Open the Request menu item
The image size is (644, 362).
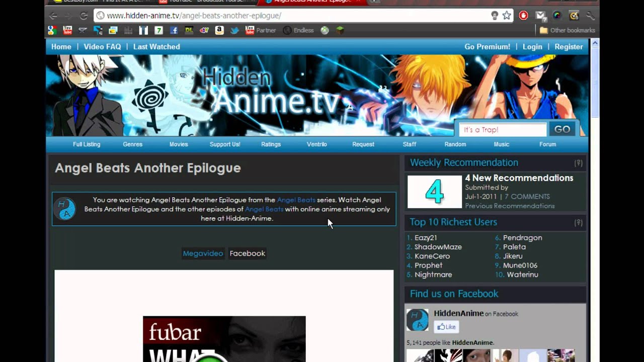point(363,144)
